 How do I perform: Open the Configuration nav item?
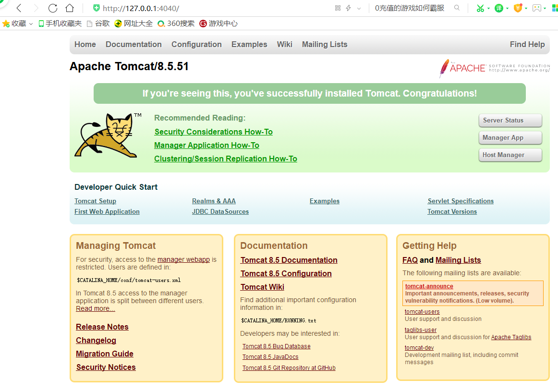coord(196,45)
